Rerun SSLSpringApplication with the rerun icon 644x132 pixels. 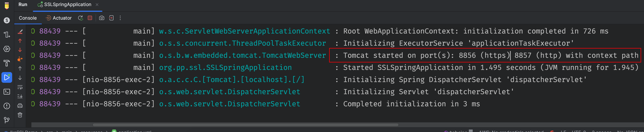pos(80,18)
